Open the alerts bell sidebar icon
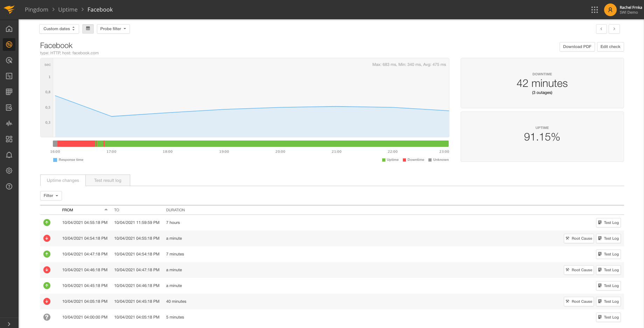This screenshot has width=644, height=328. [x=9, y=155]
